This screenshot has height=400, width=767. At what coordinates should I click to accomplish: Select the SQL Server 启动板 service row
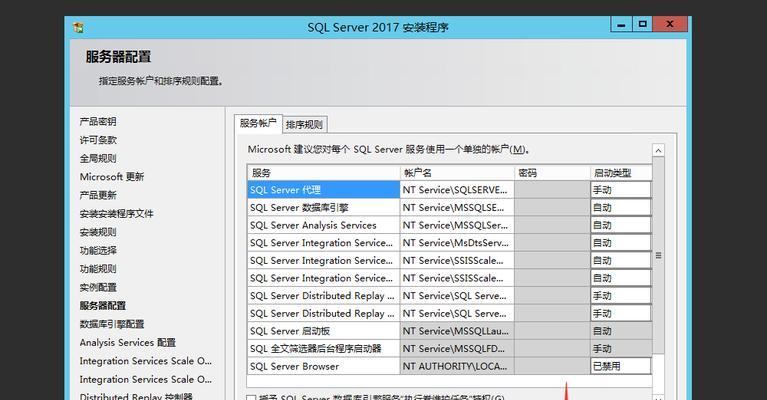click(x=323, y=331)
